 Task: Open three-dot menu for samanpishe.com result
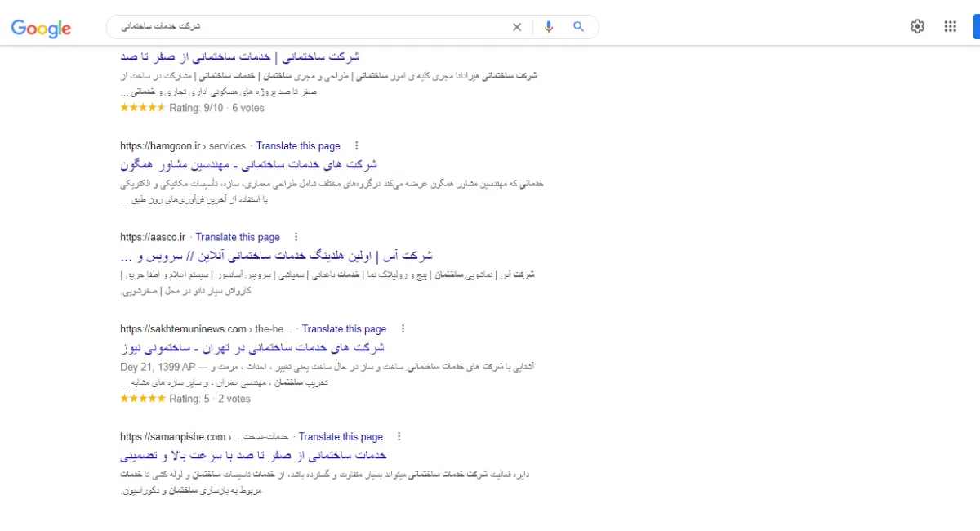click(399, 436)
